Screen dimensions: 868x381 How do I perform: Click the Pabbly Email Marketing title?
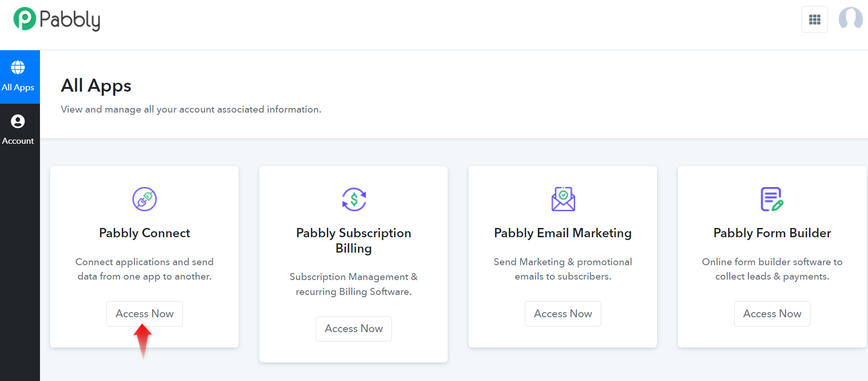coord(563,233)
